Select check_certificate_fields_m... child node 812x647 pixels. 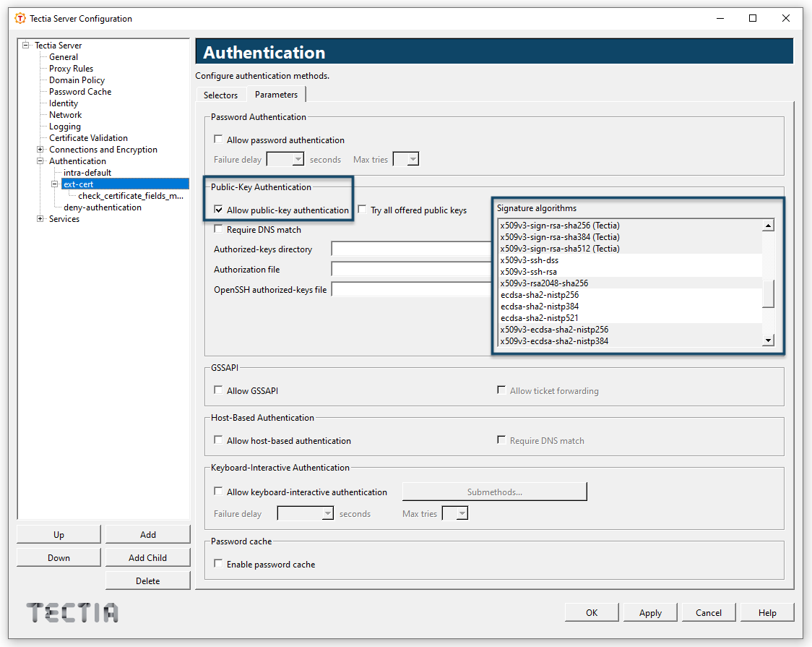coord(131,196)
